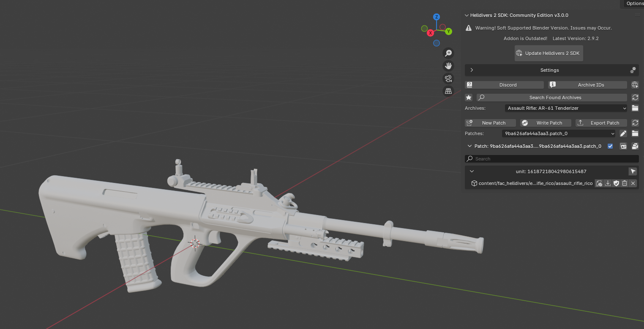Click the pencil icon next to Patches

[623, 133]
